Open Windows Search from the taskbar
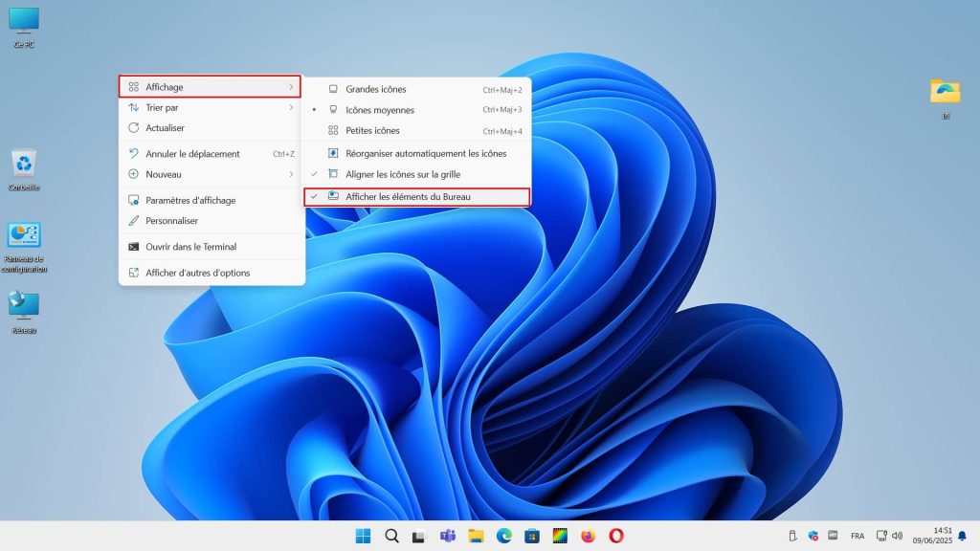The image size is (980, 551). click(390, 536)
